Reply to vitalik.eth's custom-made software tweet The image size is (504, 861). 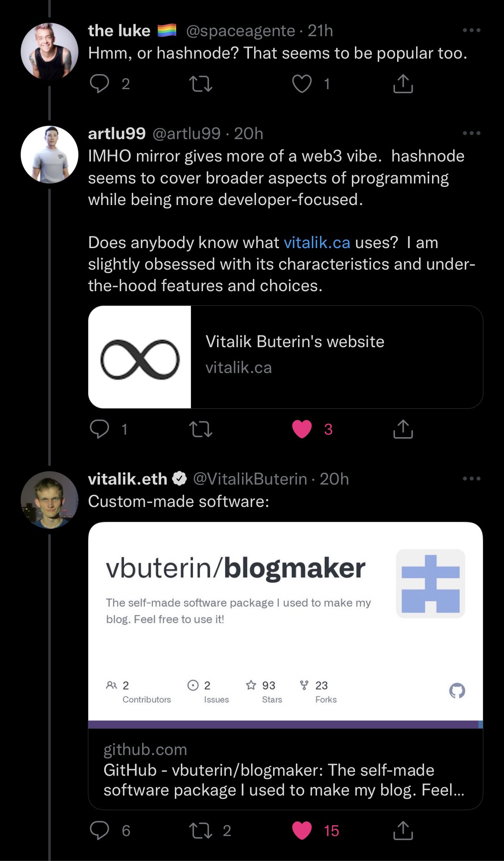point(100,830)
